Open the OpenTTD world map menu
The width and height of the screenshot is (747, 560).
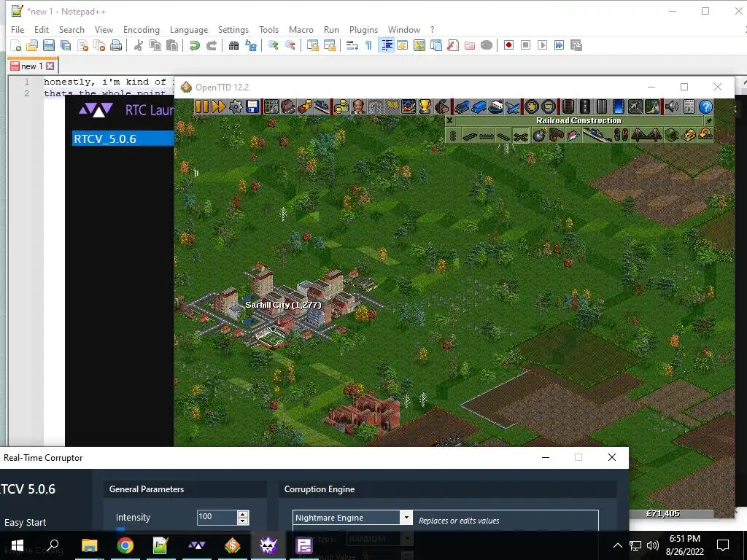pos(271,106)
